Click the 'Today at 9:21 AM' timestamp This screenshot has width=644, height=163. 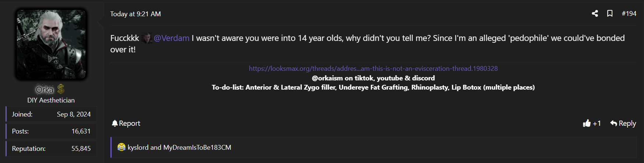pos(136,14)
